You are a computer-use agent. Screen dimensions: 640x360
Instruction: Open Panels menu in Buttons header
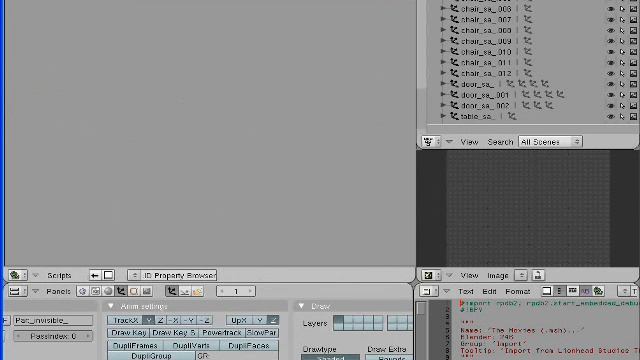click(x=58, y=291)
